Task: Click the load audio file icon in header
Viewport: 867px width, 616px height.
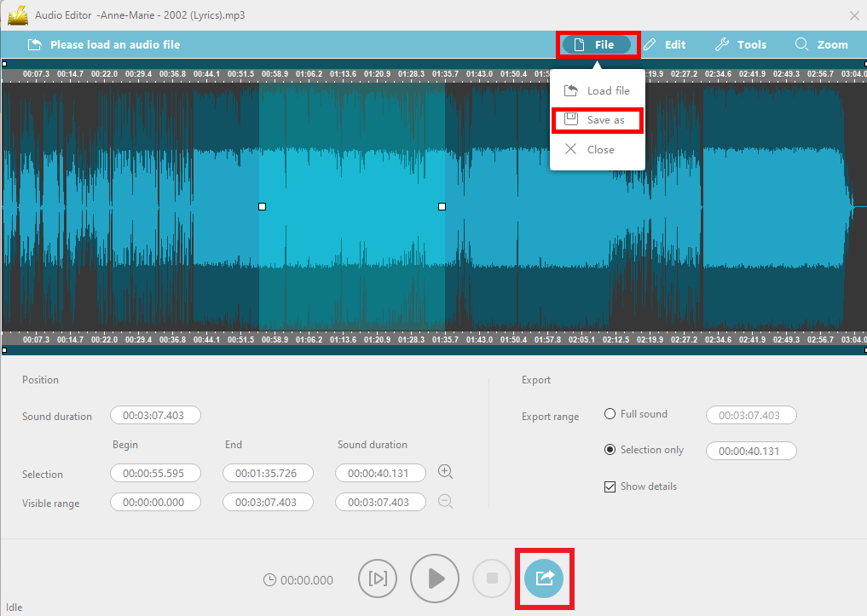Action: (34, 45)
